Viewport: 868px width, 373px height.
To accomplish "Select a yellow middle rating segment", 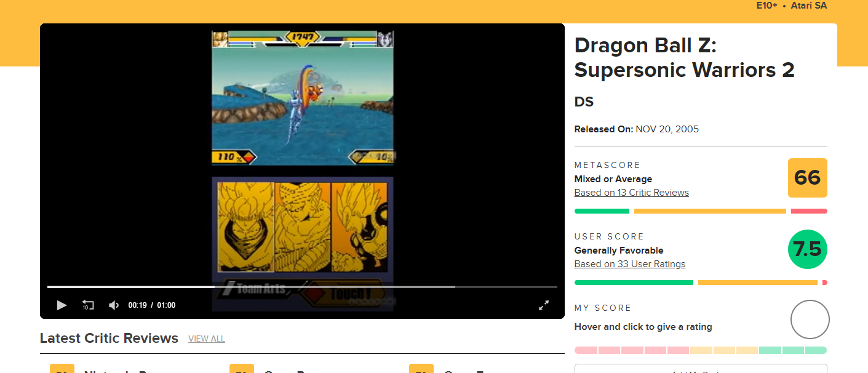I will point(724,350).
